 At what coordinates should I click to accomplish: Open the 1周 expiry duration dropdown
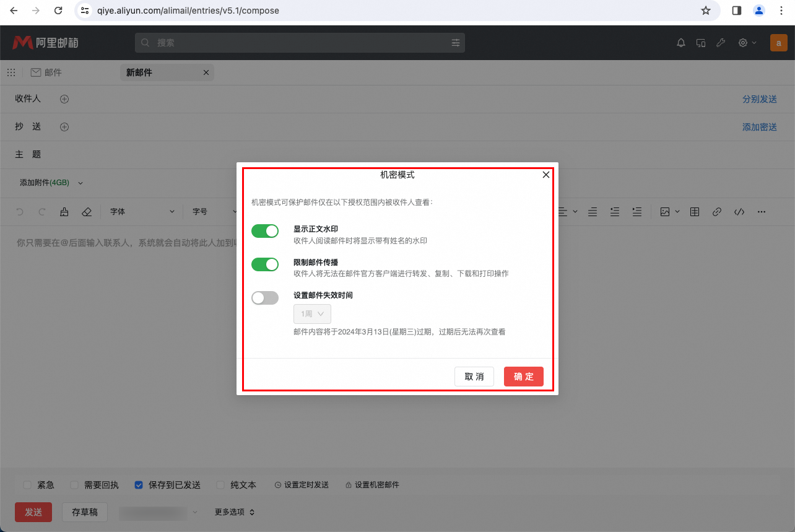tap(312, 314)
